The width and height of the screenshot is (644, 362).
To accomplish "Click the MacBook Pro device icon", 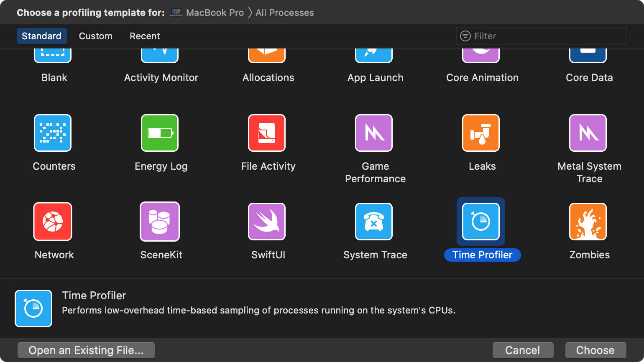I will pos(176,13).
